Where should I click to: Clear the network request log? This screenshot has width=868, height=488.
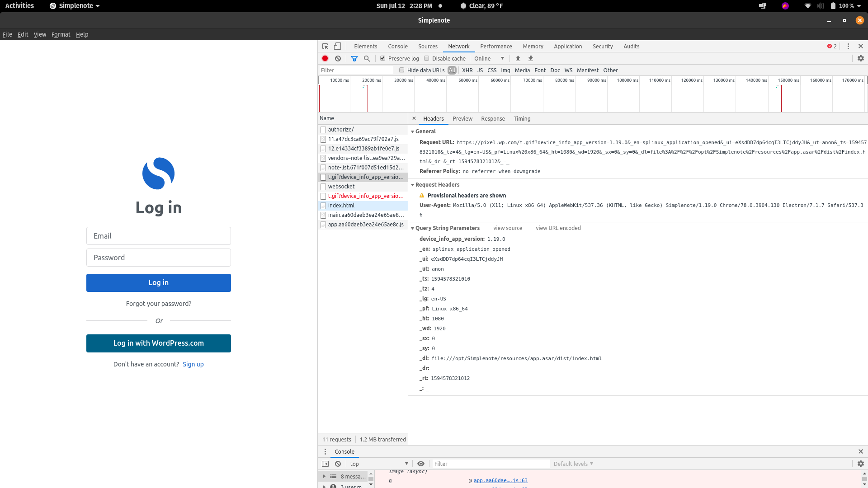tap(338, 58)
